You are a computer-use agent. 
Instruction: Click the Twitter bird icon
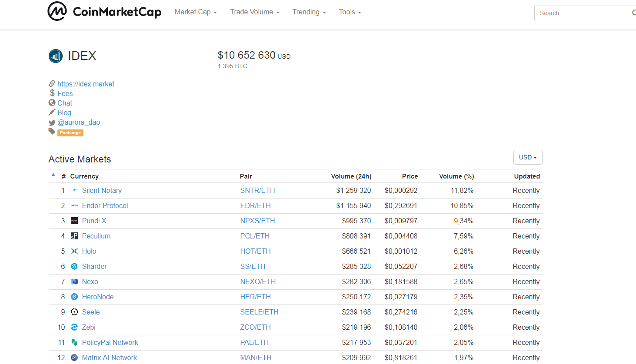coord(52,122)
